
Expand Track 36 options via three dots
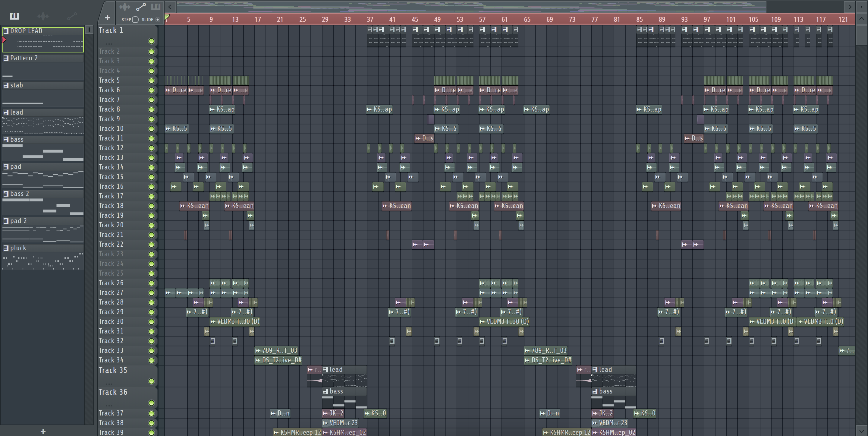109,405
